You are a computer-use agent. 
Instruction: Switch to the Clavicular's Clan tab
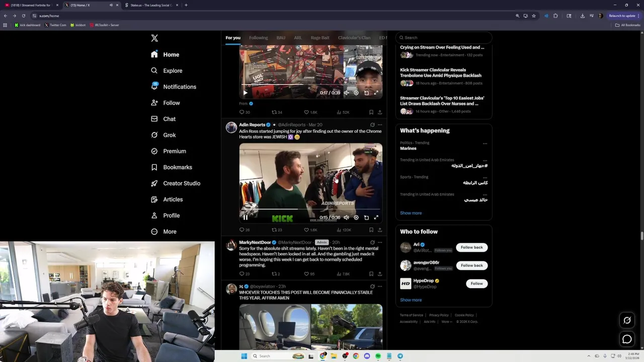click(354, 38)
